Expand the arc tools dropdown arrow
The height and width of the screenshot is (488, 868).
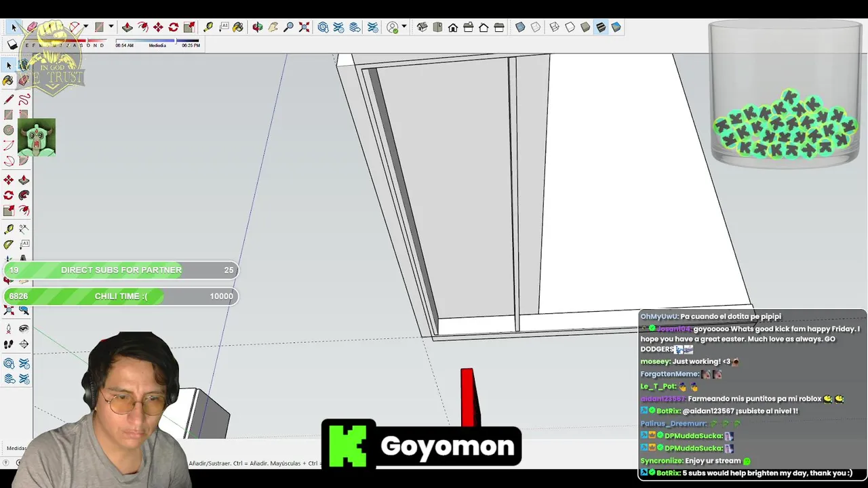pyautogui.click(x=85, y=27)
